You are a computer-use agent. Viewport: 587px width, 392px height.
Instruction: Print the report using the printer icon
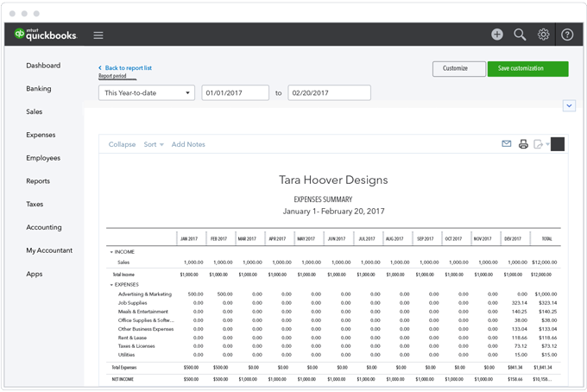pyautogui.click(x=523, y=144)
